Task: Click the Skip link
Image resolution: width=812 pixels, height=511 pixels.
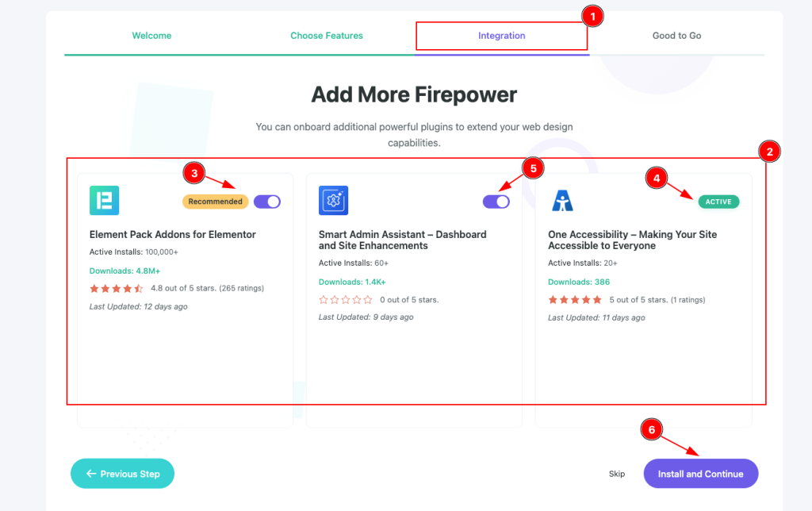Action: [x=617, y=474]
